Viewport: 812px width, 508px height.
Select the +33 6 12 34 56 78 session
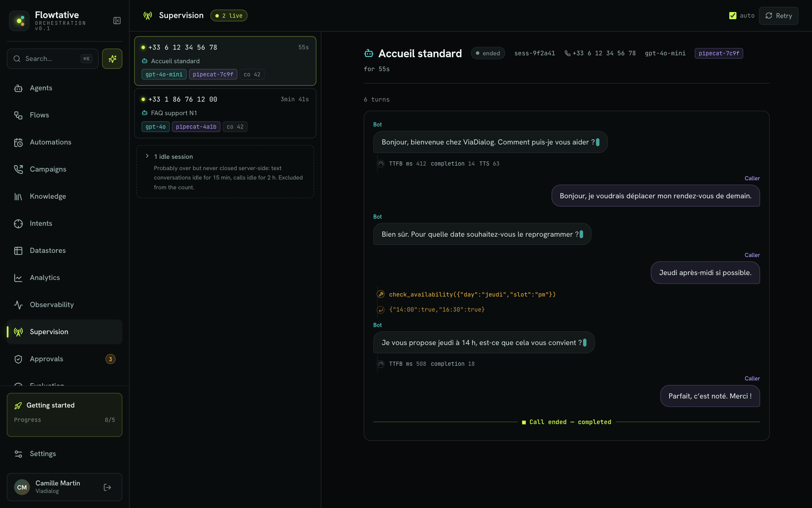[225, 61]
